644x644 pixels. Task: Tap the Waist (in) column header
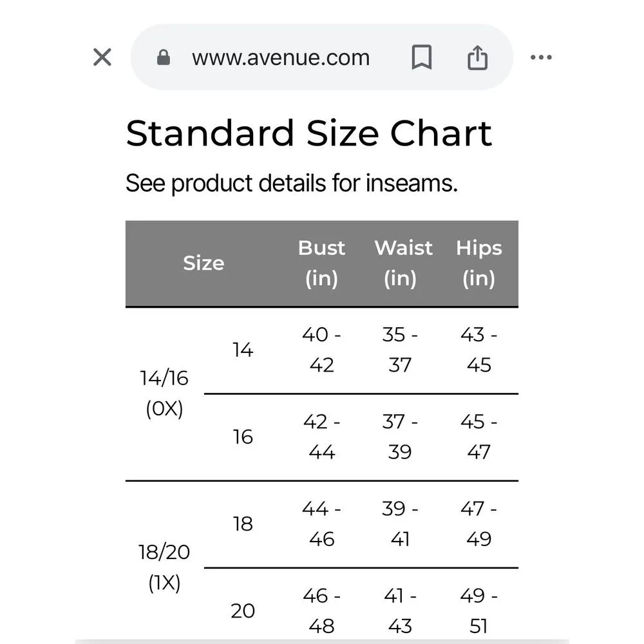(402, 263)
